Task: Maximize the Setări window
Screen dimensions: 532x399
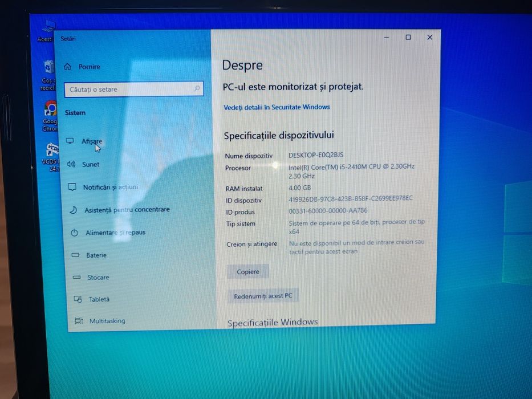Action: pyautogui.click(x=408, y=37)
